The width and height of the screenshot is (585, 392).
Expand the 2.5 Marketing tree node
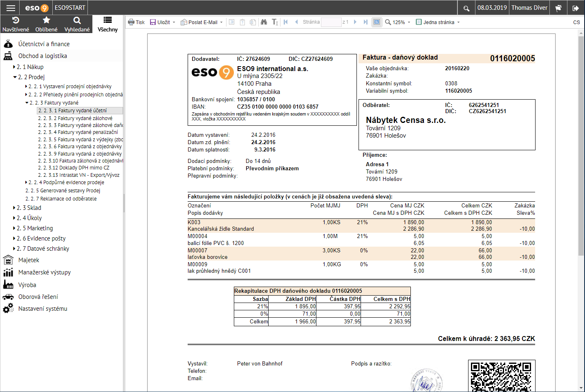(14, 228)
